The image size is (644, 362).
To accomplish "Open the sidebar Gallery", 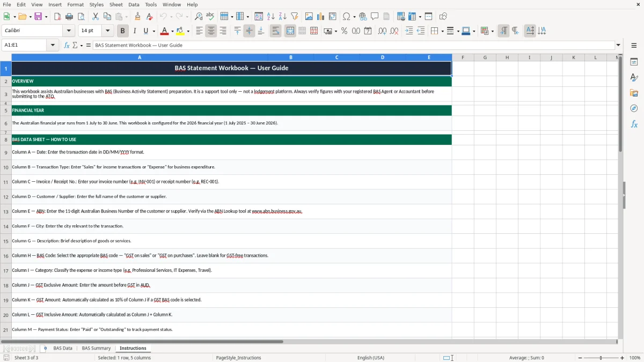I will (x=634, y=93).
